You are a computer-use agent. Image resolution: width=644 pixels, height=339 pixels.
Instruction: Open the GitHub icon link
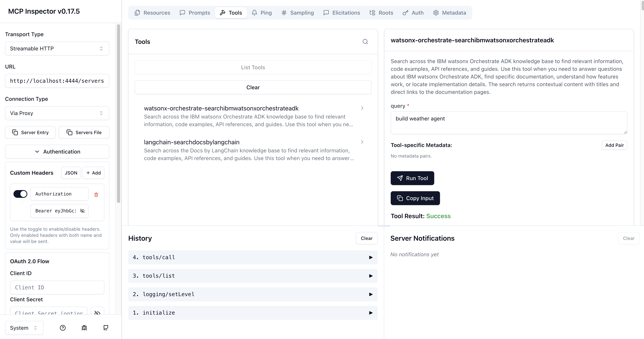(x=106, y=328)
